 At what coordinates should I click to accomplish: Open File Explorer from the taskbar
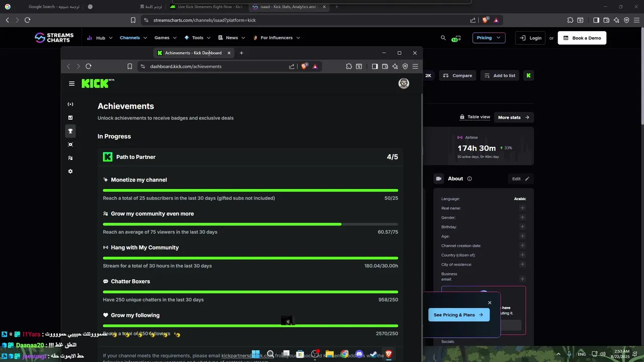click(x=330, y=354)
